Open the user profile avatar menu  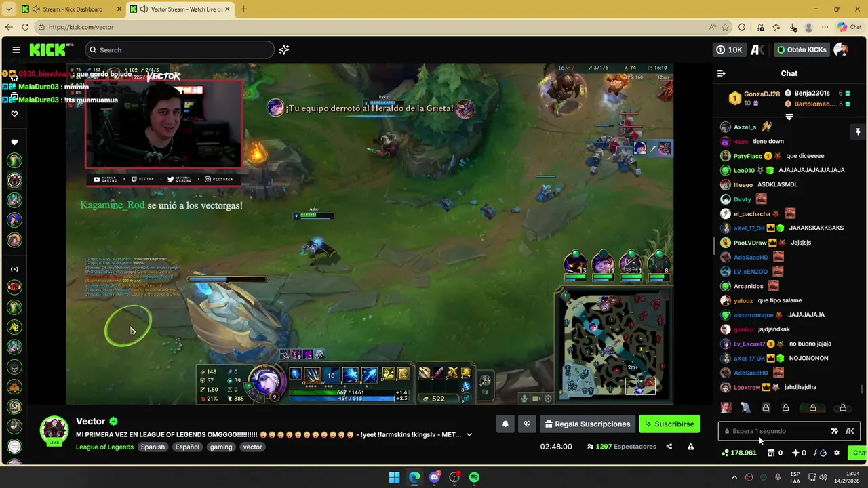click(x=841, y=49)
